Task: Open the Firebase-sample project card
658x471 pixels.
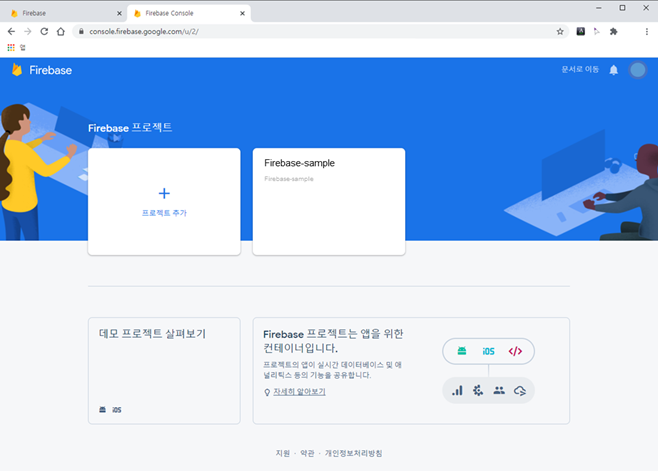Action: (329, 201)
